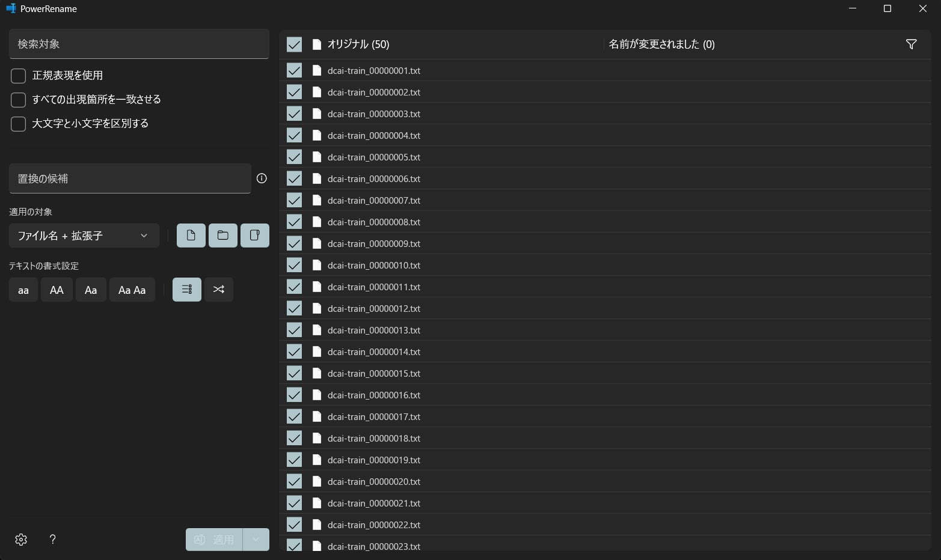
Task: Expand the apply button dropdown arrow
Action: pyautogui.click(x=256, y=540)
